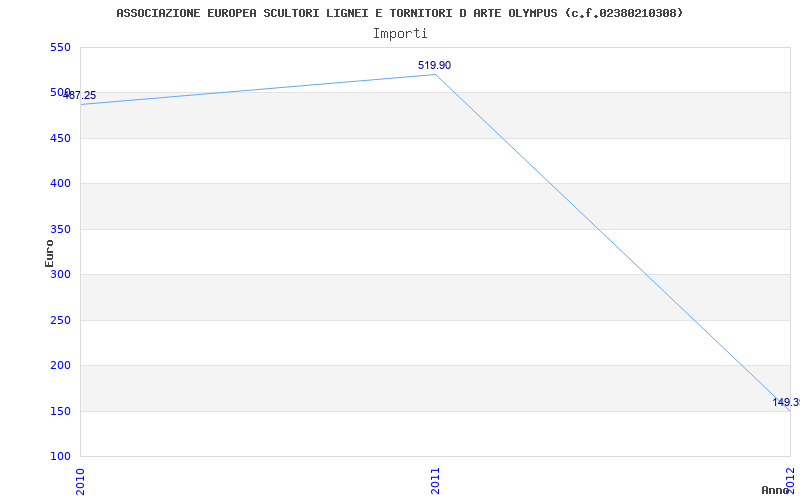
Task: Select the 519.90 data point label
Action: [434, 65]
